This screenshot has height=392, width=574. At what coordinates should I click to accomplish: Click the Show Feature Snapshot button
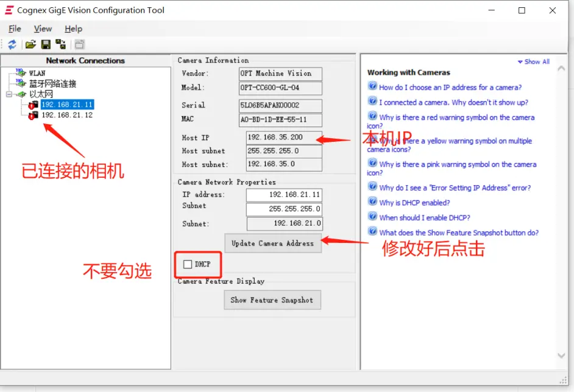pos(272,300)
